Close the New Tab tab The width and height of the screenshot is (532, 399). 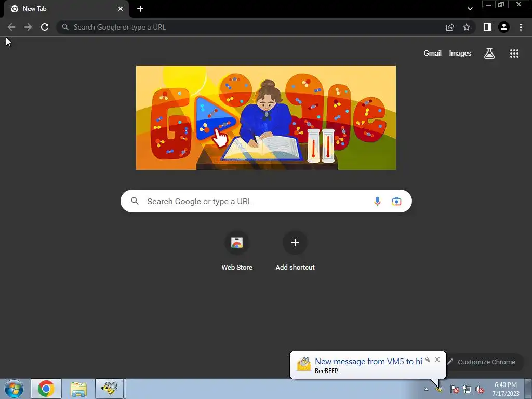tap(121, 9)
